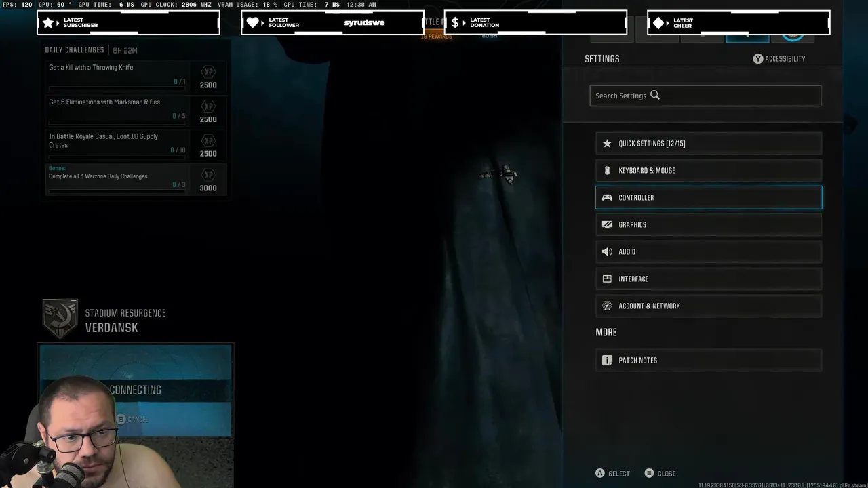Select the Controller settings row
This screenshot has width=868, height=488.
coord(709,197)
